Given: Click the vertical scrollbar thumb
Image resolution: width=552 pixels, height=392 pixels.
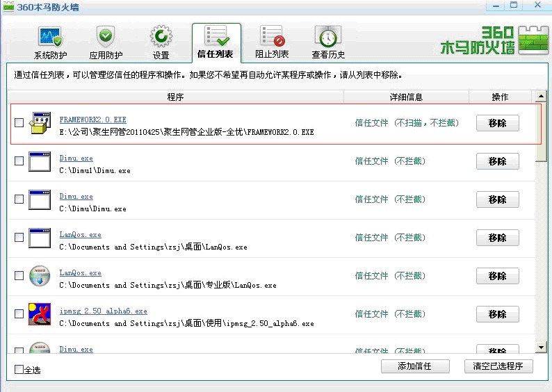Looking at the screenshot, I should (x=541, y=131).
